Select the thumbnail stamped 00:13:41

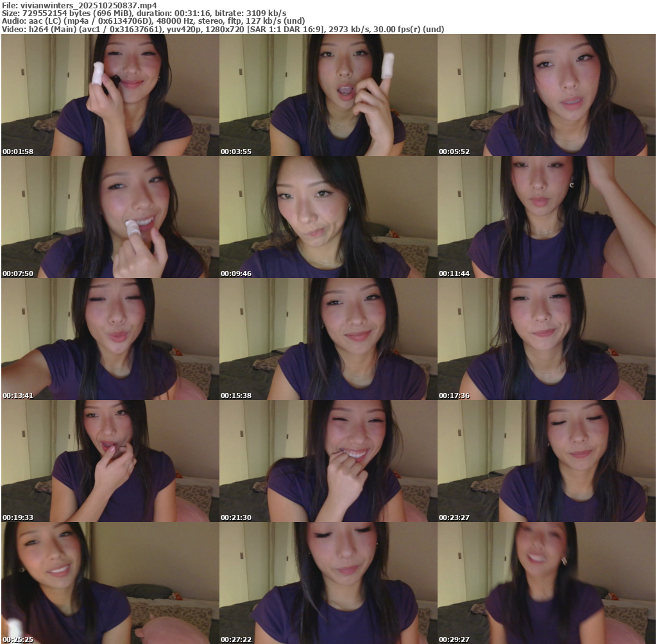pyautogui.click(x=110, y=339)
